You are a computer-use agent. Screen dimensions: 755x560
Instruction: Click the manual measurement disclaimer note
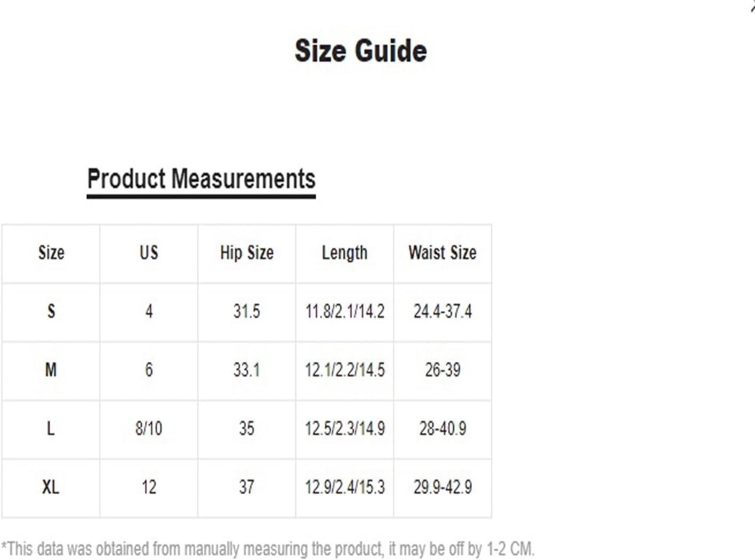268,549
